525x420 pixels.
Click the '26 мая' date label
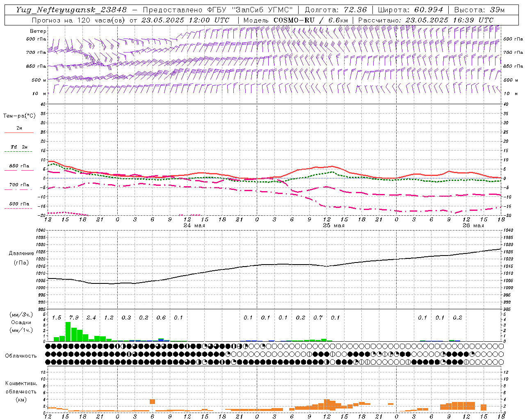(x=473, y=226)
